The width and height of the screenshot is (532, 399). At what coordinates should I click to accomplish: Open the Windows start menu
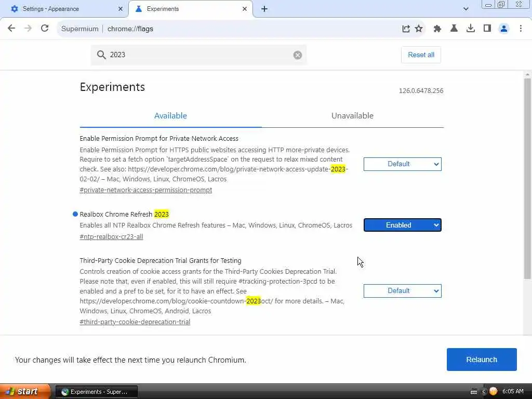coord(24,392)
